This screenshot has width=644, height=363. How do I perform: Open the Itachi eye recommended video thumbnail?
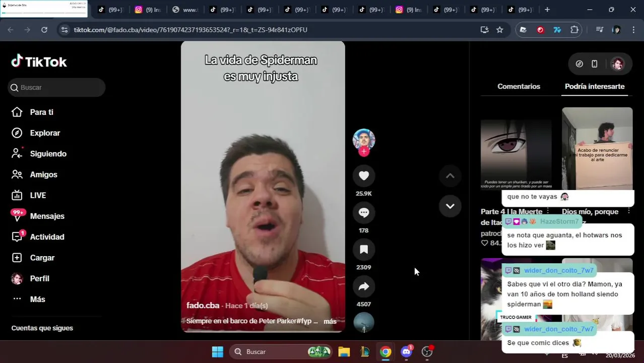[516, 154]
